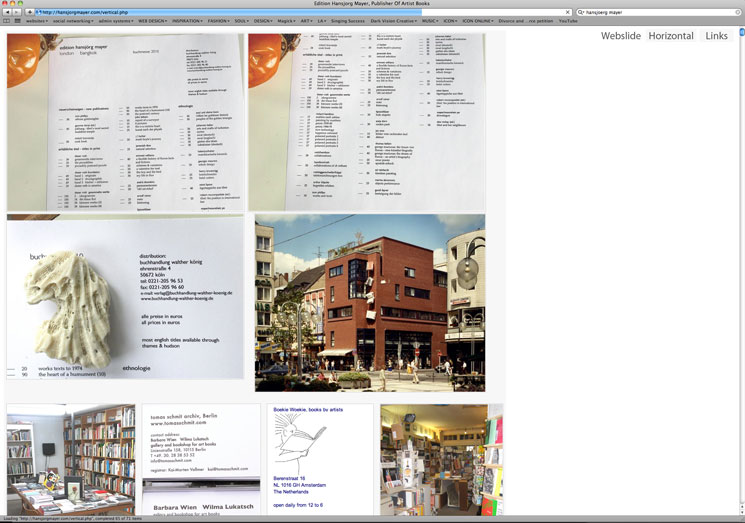Viewport: 745px width, 523px height.
Task: Open the brick building street photo
Action: [369, 302]
